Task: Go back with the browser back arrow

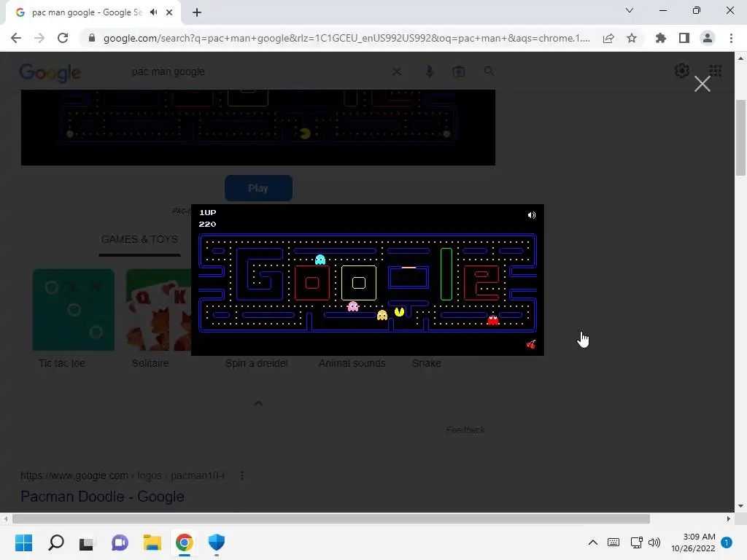Action: coord(16,38)
